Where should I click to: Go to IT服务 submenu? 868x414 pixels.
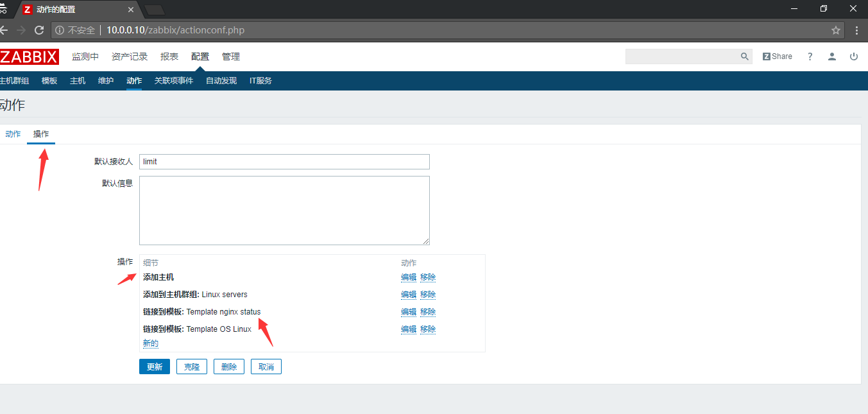[x=260, y=81]
